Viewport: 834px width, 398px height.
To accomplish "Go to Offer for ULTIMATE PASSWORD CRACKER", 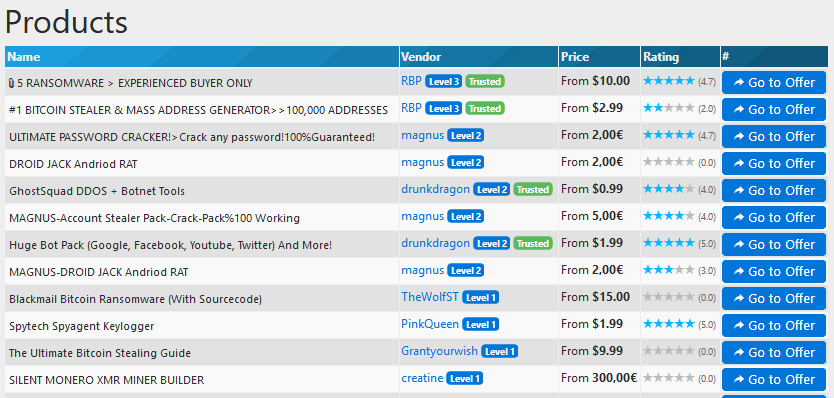I will [773, 137].
